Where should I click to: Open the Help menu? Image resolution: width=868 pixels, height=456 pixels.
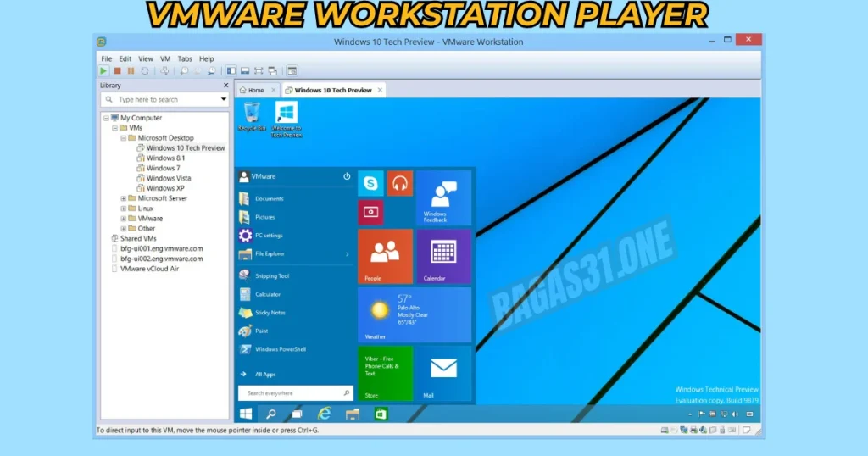pyautogui.click(x=207, y=58)
